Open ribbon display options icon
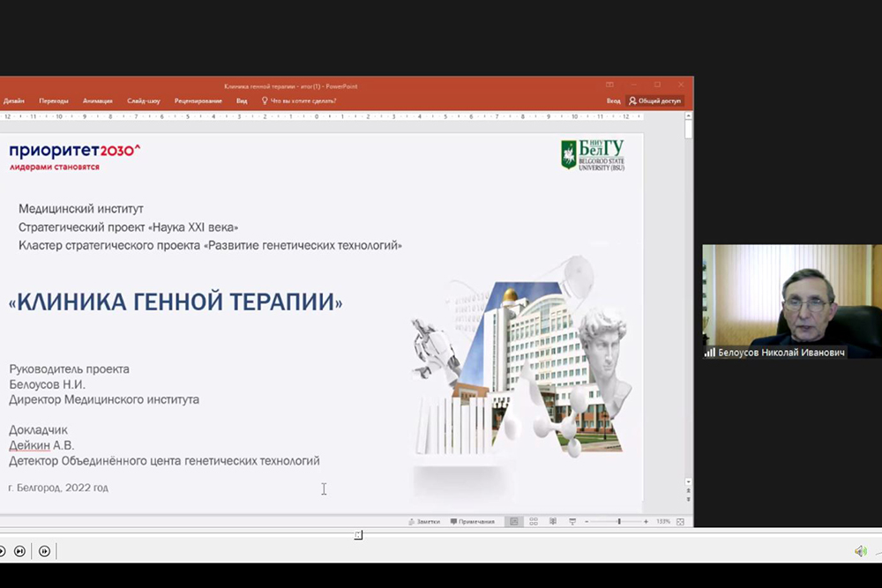 tap(609, 86)
